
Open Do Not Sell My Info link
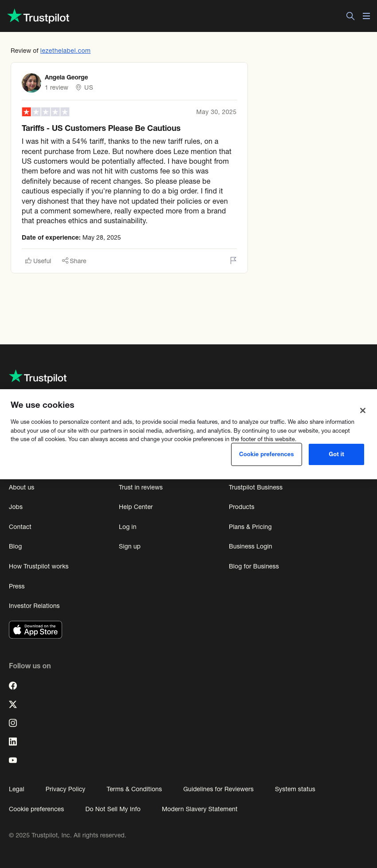[113, 809]
